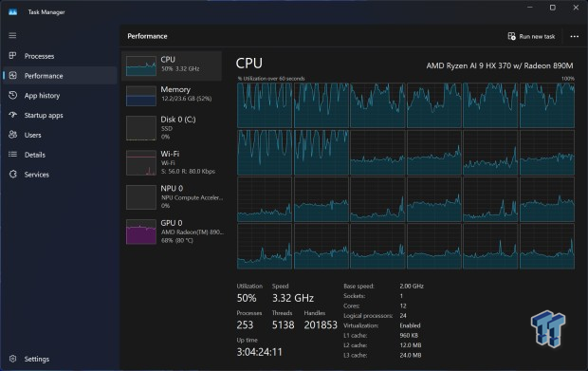Select the Performance page label
The width and height of the screenshot is (588, 371).
click(x=44, y=76)
